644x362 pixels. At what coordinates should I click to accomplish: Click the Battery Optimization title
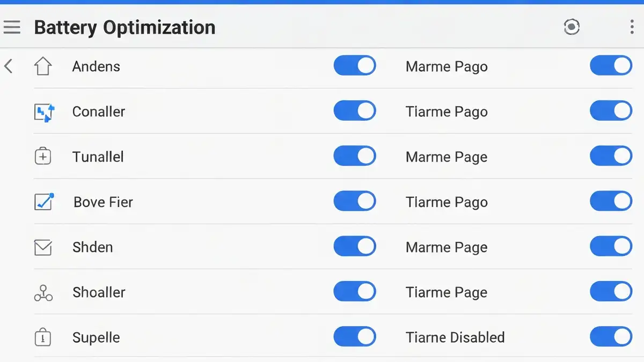pos(125,27)
